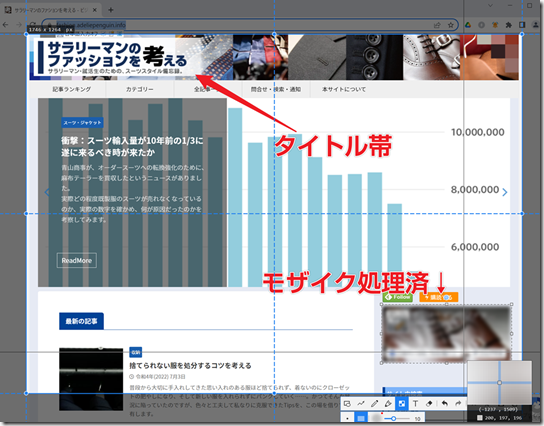Click the orange 購読 button
This screenshot has width=544, height=426.
[x=439, y=297]
